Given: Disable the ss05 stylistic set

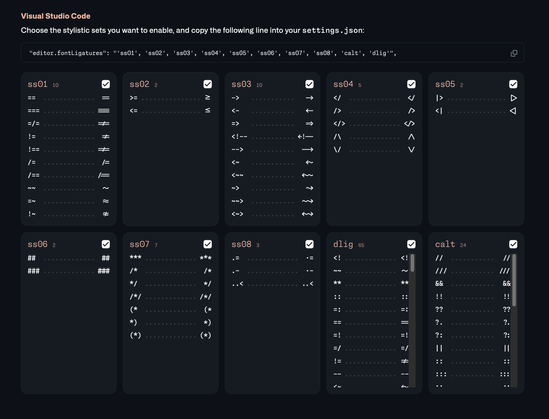Looking at the screenshot, I should pos(513,84).
